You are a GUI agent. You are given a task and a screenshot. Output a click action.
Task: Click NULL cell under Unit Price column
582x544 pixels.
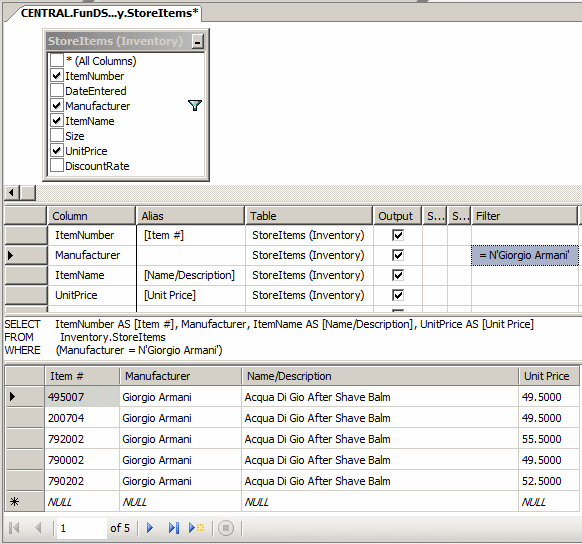point(549,502)
